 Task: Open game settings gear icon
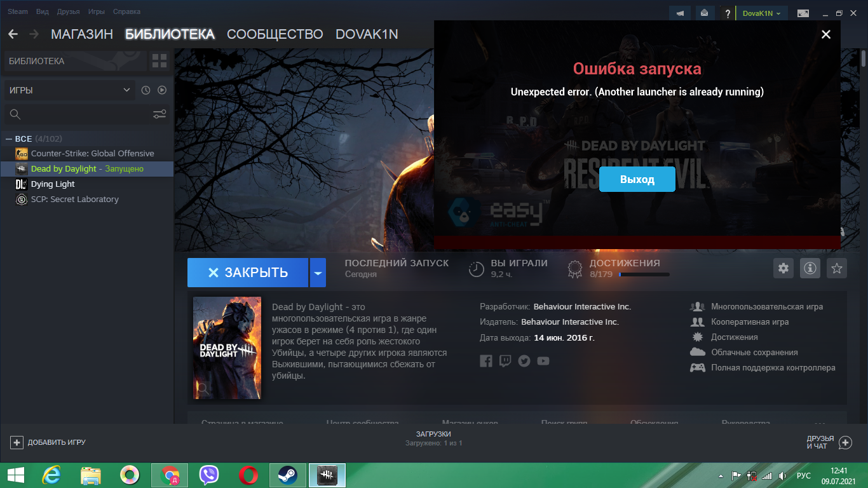[x=783, y=268]
